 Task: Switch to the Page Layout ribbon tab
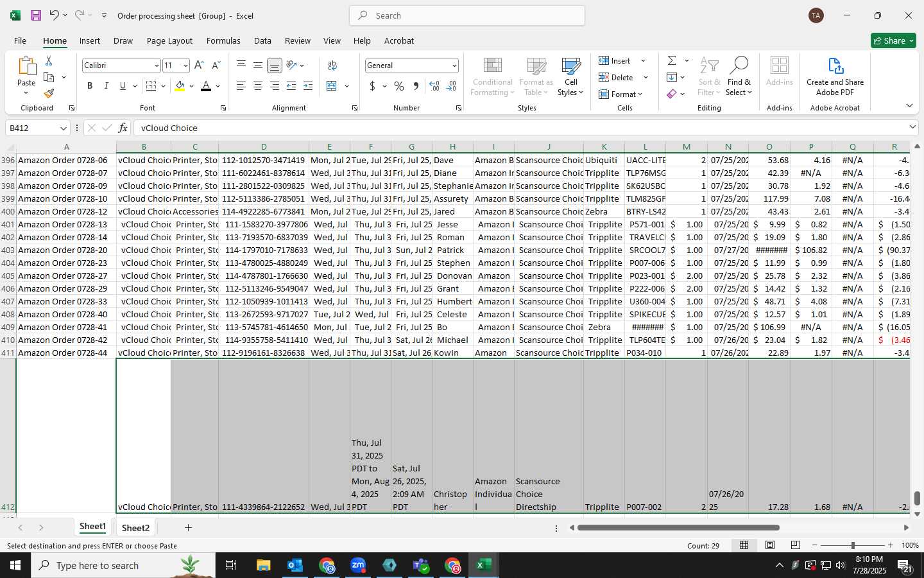click(x=169, y=40)
